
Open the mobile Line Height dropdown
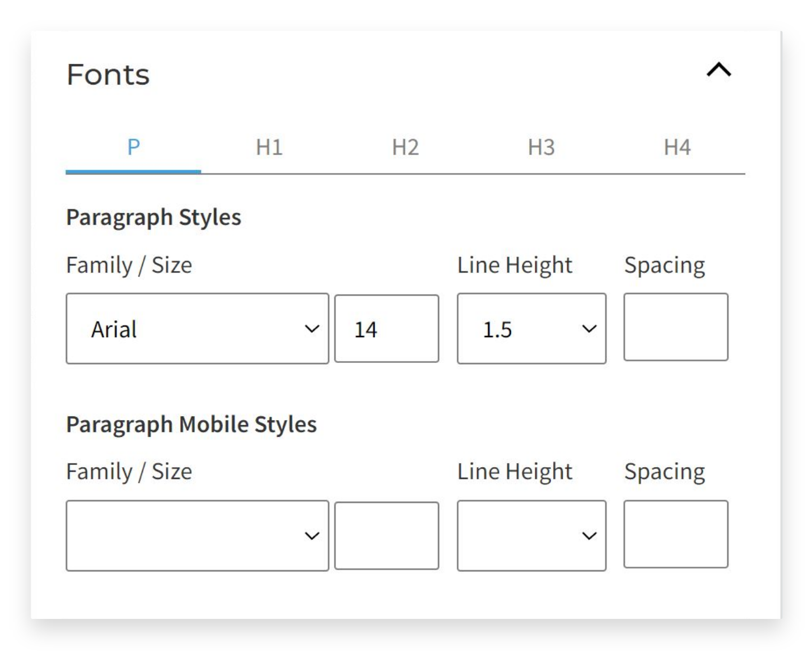click(x=531, y=535)
